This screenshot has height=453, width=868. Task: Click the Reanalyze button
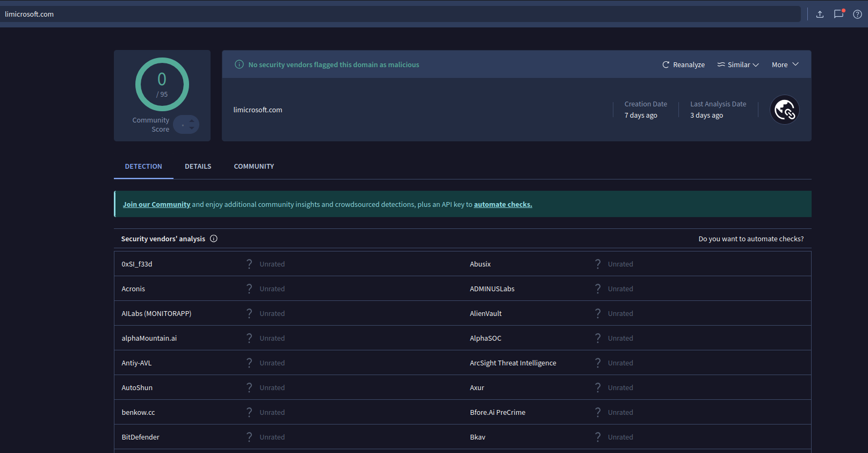point(683,64)
